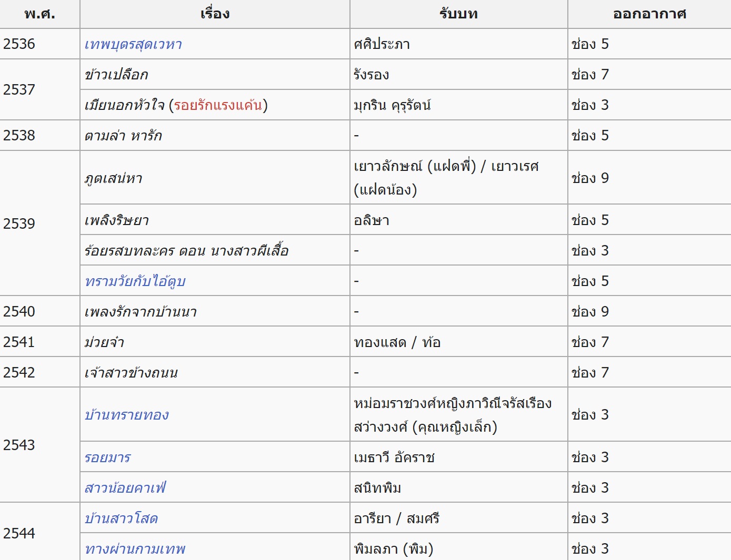
Task: Click the พ.ศ. column header
Action: 39,14
